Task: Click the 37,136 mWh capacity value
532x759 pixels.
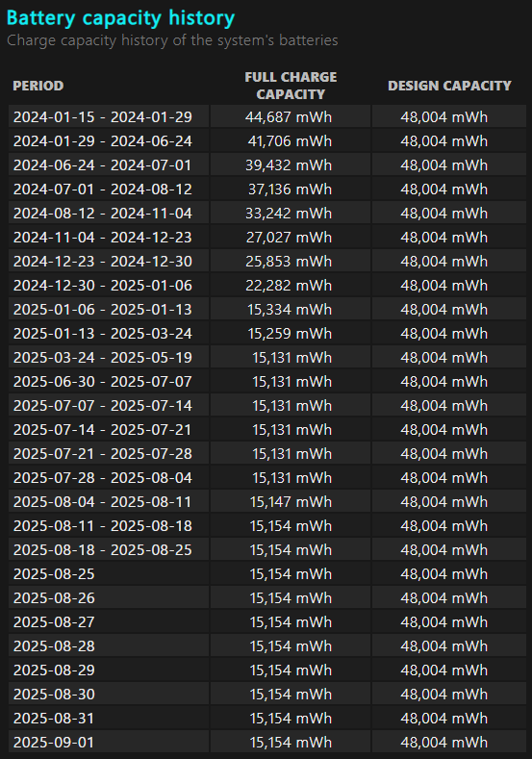Action: pos(290,190)
